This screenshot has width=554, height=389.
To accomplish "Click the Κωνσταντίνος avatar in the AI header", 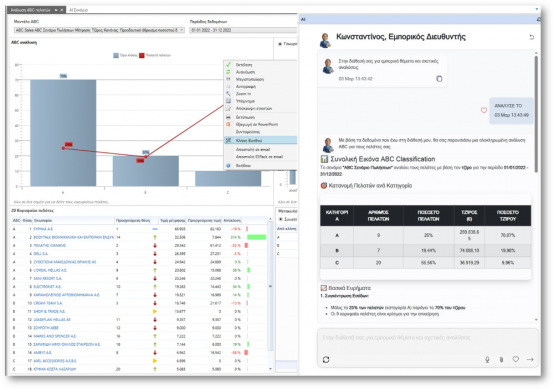I will 325,40.
